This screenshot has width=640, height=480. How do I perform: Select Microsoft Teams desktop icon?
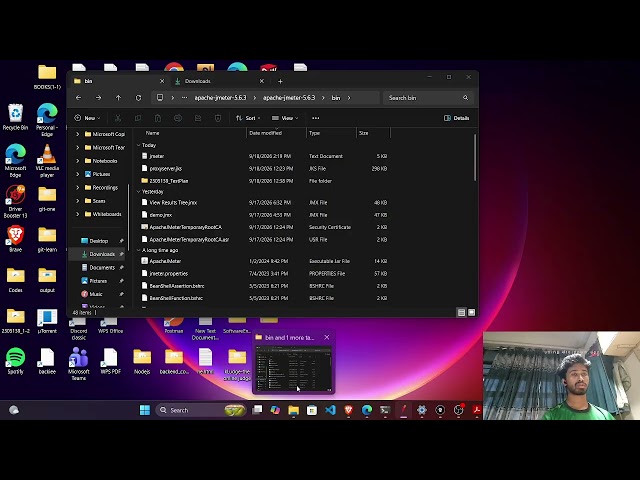coord(79,364)
